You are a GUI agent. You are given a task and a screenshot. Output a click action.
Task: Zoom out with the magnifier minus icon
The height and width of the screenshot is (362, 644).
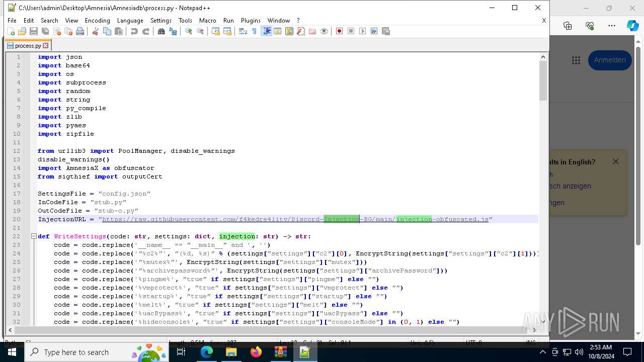click(200, 31)
